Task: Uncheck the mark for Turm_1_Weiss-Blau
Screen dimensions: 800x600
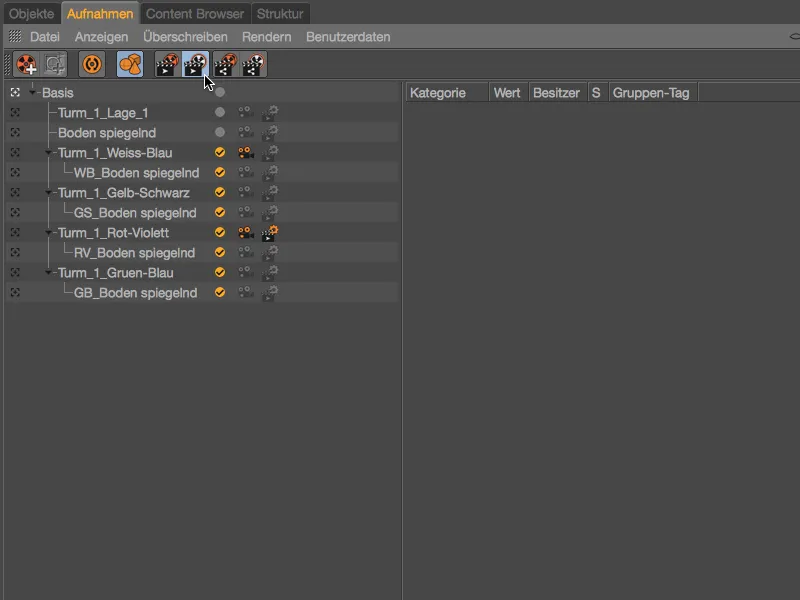Action: (x=220, y=152)
